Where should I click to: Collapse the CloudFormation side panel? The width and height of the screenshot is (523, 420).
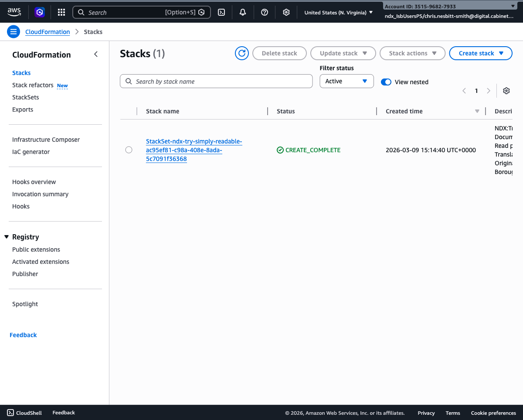(95, 54)
